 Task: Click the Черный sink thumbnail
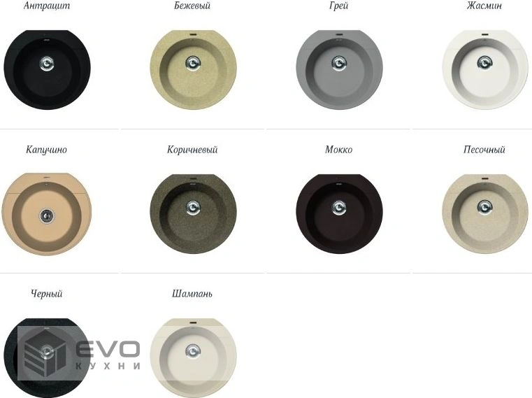click(x=47, y=356)
